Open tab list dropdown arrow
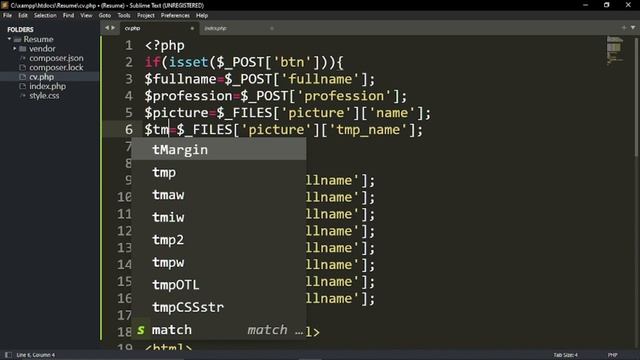 tap(633, 28)
